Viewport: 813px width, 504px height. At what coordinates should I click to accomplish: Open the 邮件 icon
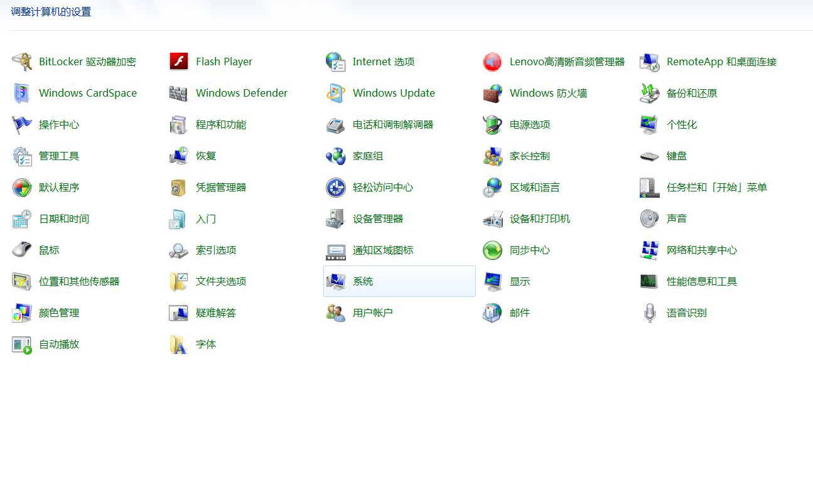point(493,313)
